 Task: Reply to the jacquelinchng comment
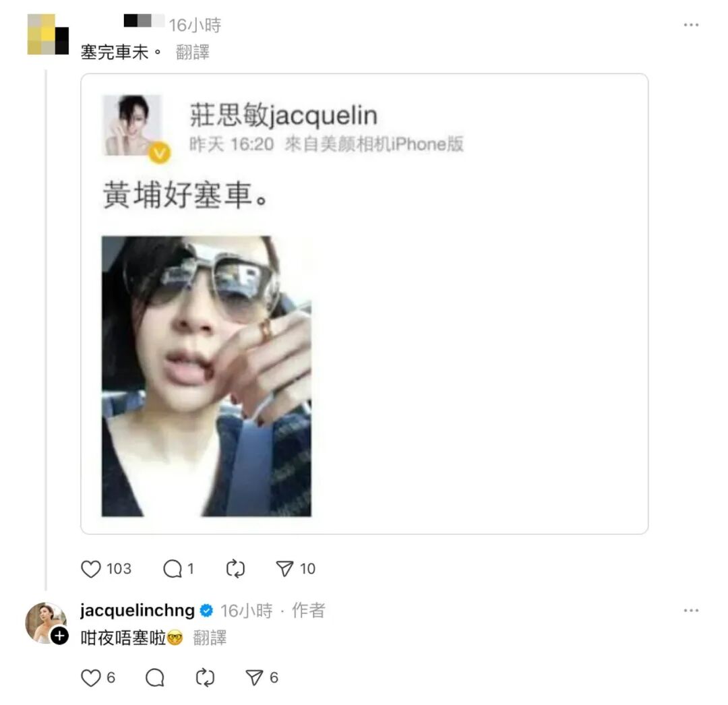(154, 678)
